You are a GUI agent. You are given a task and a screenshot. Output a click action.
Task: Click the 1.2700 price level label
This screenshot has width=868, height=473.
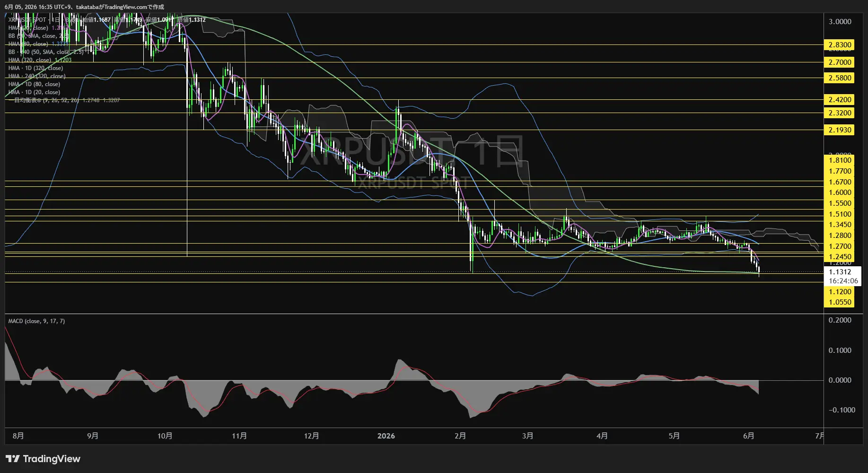coord(840,246)
